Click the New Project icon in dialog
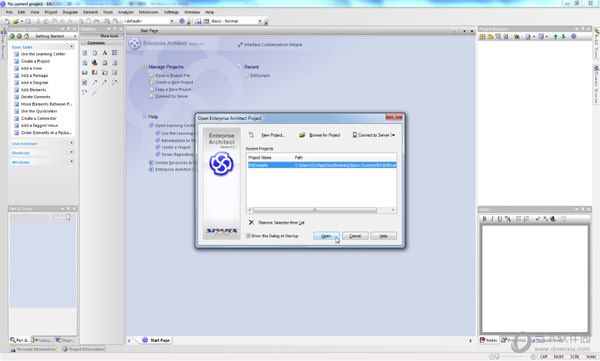 pos(251,135)
